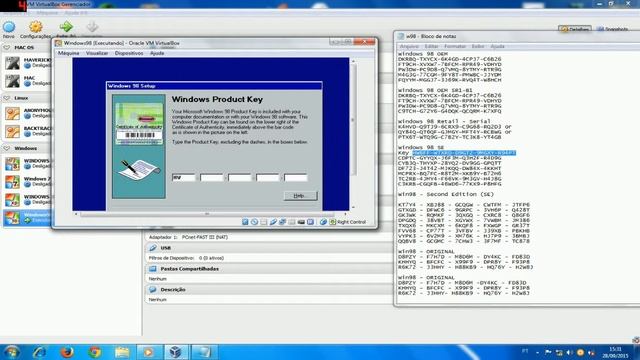Click the fourth product key box
640x360 pixels.
click(x=267, y=178)
